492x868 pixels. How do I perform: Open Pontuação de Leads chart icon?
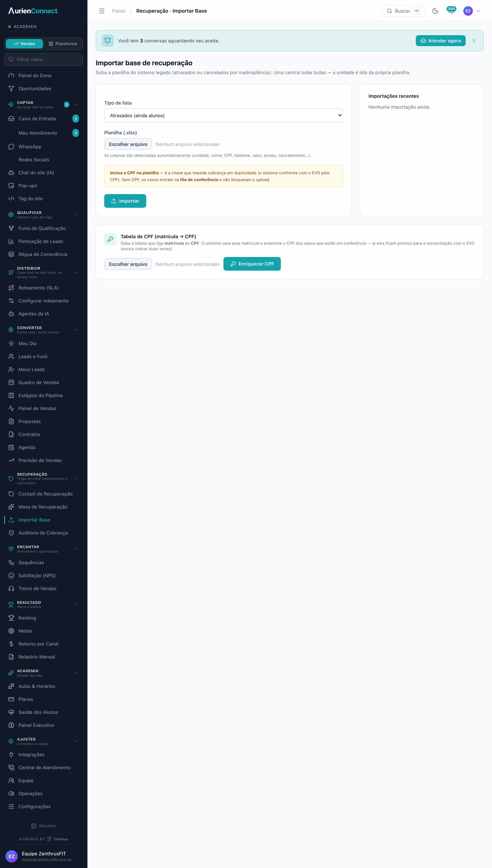point(11,241)
